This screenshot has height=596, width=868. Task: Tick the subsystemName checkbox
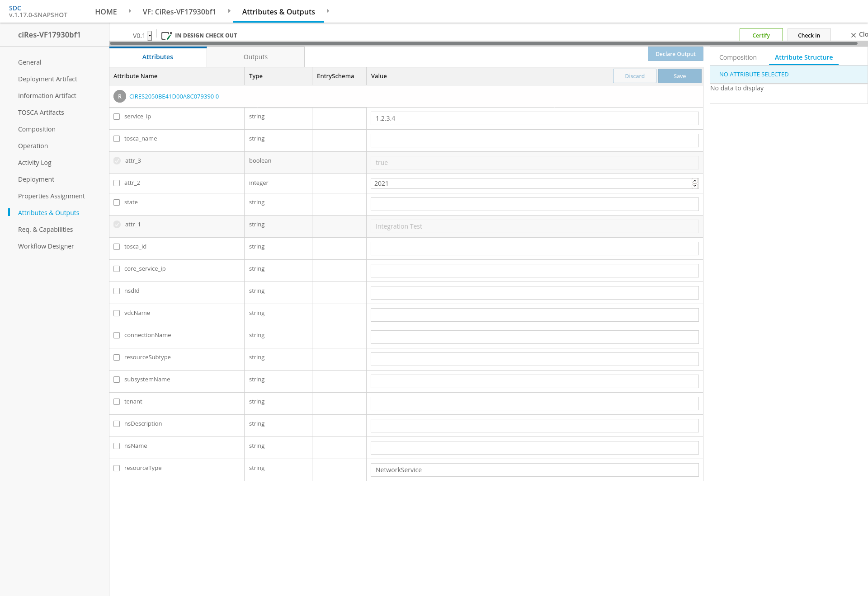point(117,380)
